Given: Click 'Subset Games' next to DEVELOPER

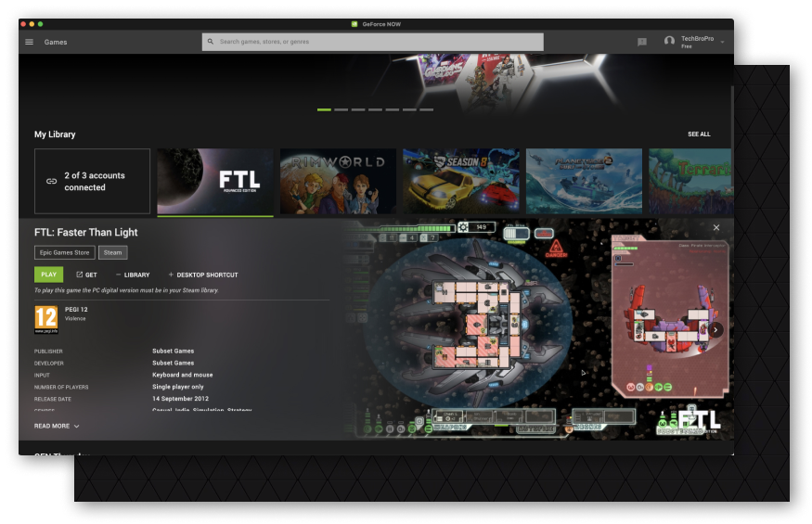Looking at the screenshot, I should tap(173, 363).
